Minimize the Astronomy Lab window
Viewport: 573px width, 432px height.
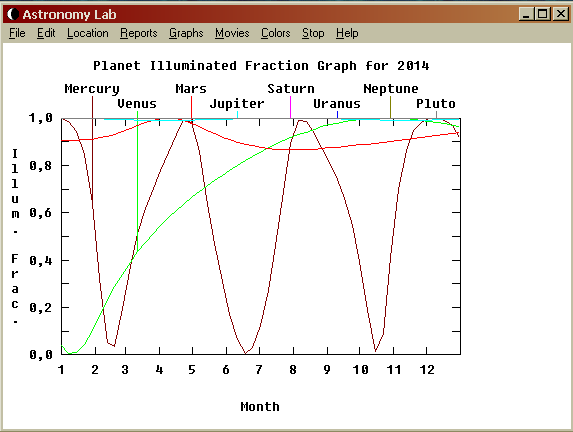click(x=526, y=14)
